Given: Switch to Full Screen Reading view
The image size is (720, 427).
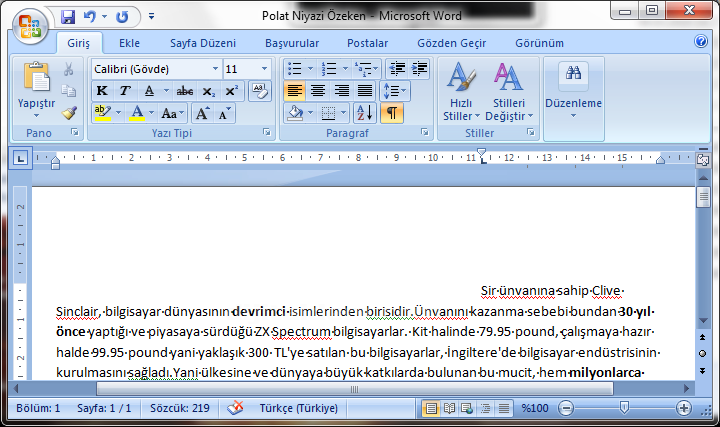Looking at the screenshot, I should click(449, 408).
